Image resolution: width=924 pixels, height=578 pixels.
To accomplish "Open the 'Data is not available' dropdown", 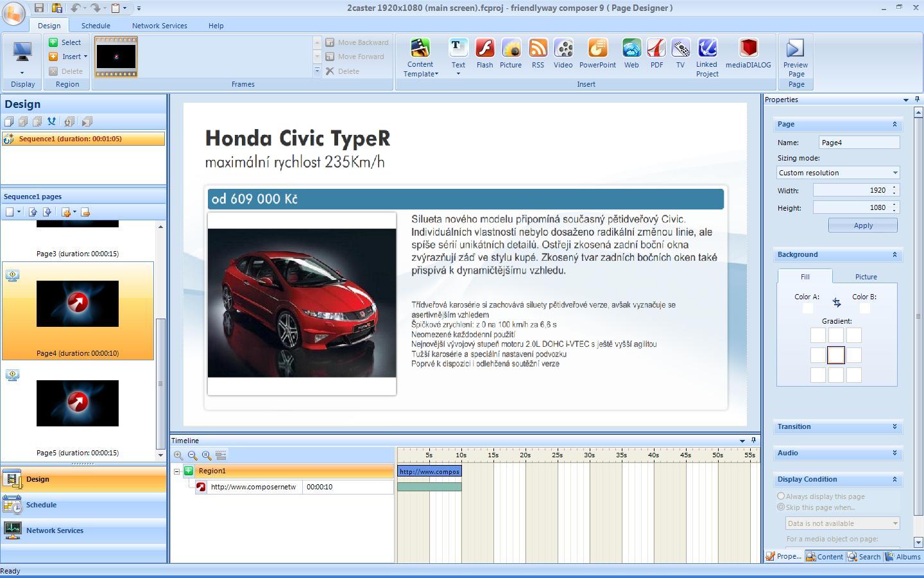I will pyautogui.click(x=843, y=523).
